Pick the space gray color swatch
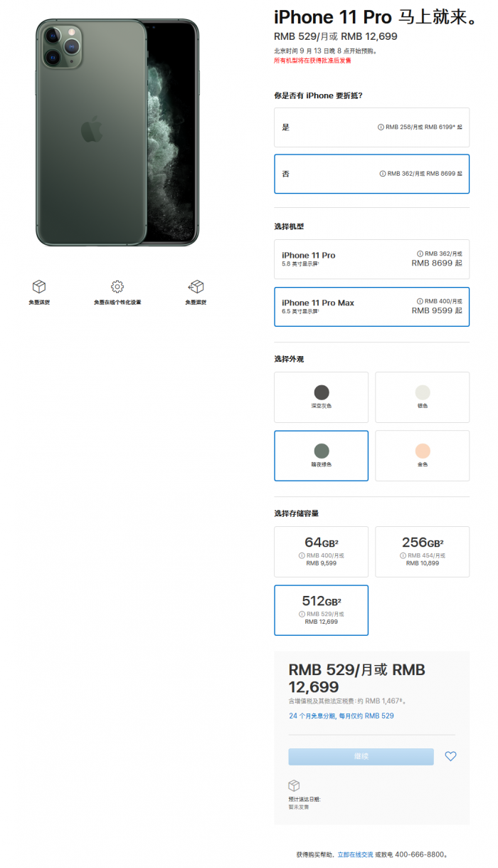 [322, 397]
